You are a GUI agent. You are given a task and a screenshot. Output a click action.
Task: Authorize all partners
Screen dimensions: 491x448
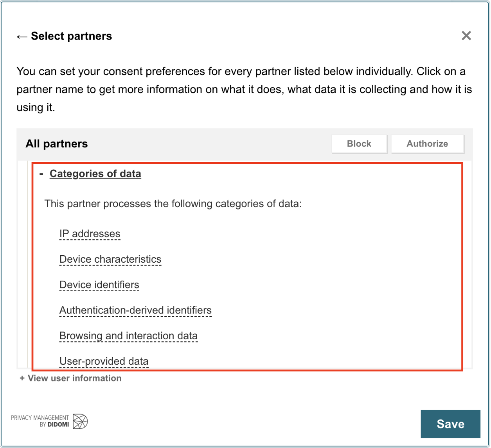[x=427, y=144]
